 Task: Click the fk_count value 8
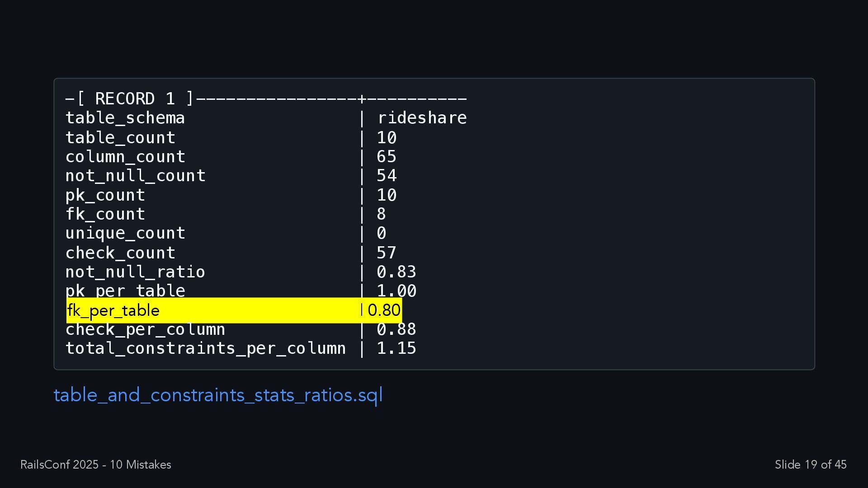pyautogui.click(x=382, y=214)
